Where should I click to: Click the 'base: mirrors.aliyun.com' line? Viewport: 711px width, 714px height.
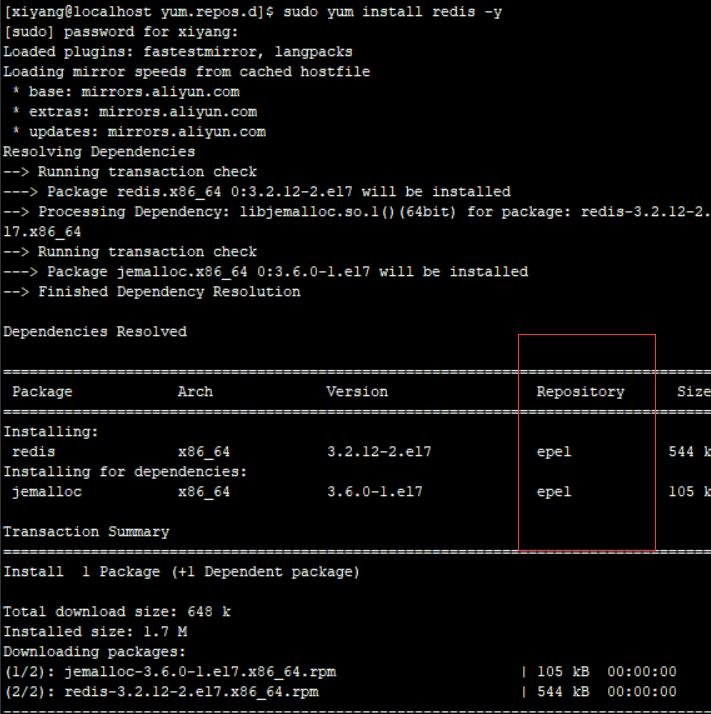click(126, 92)
